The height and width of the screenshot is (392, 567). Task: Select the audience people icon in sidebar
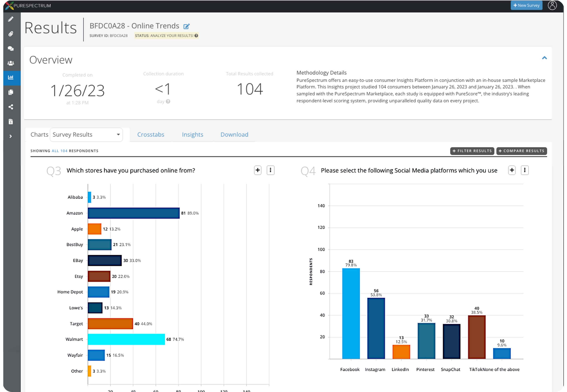[x=11, y=63]
